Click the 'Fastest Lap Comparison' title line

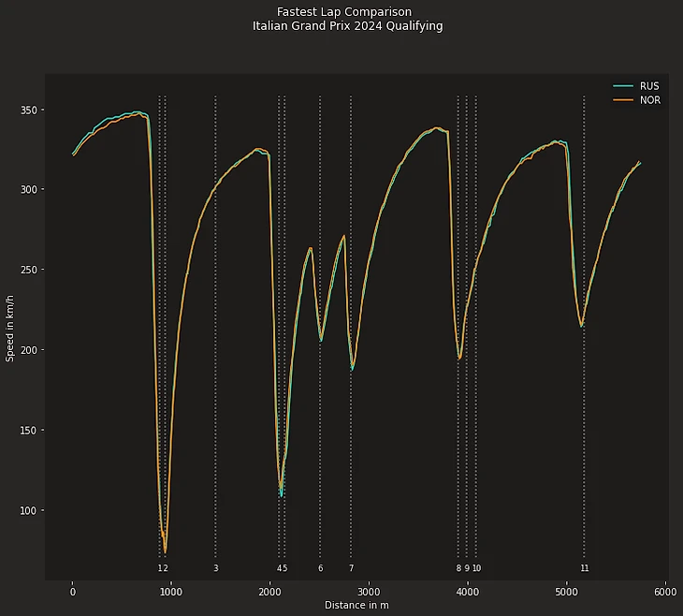coord(344,12)
